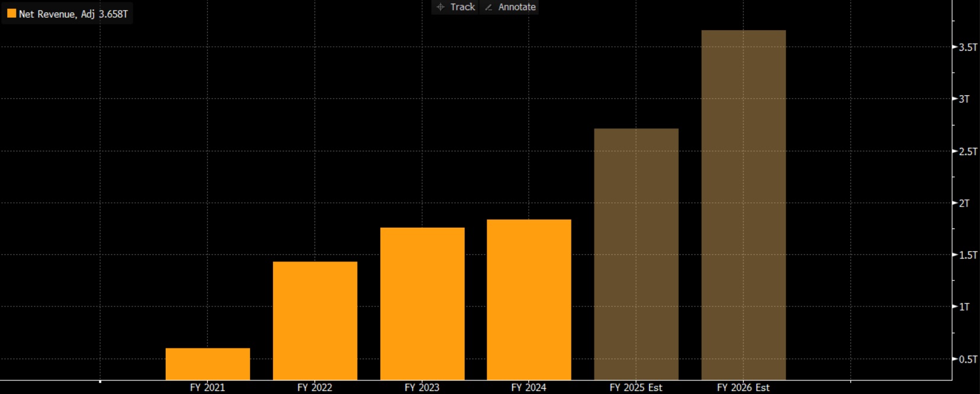The height and width of the screenshot is (394, 980).
Task: Select the FY 2026 Est estimate bar
Action: [743, 205]
